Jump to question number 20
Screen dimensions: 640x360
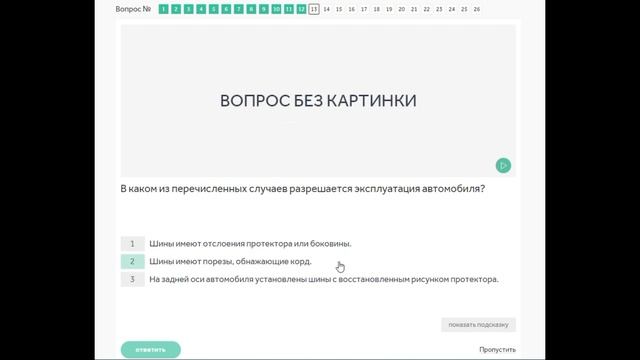click(x=402, y=9)
